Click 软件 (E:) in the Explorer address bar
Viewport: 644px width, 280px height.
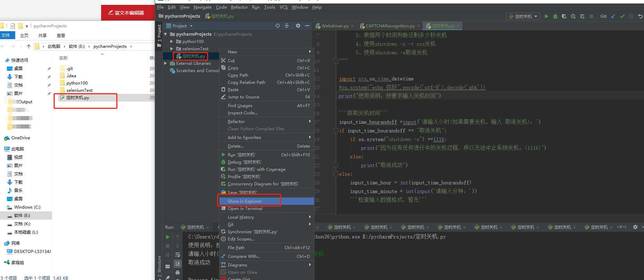(77, 46)
